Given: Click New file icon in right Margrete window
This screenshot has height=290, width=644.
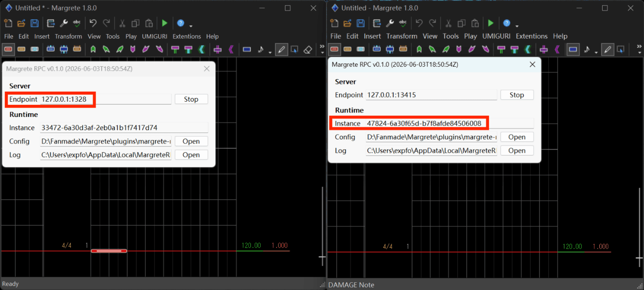Looking at the screenshot, I should (x=334, y=23).
